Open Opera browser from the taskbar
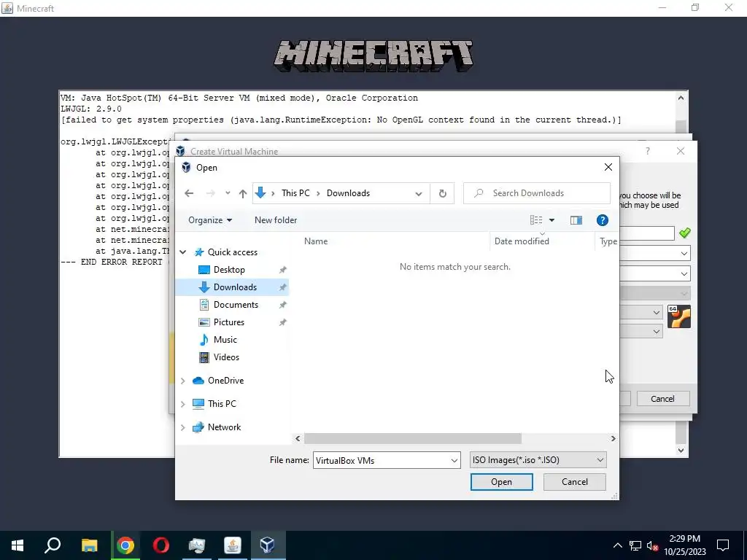Viewport: 747px width, 560px height. [161, 545]
